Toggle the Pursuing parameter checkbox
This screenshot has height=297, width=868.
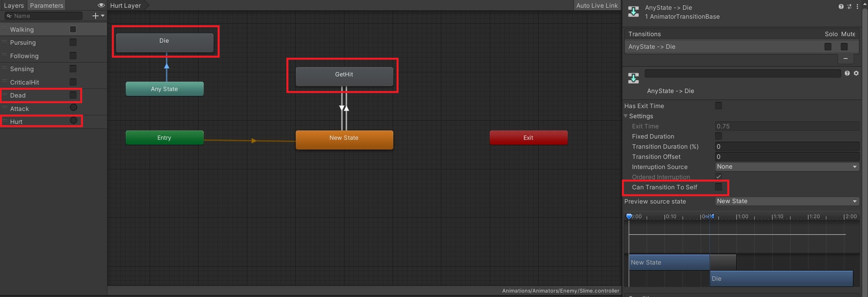click(x=73, y=42)
